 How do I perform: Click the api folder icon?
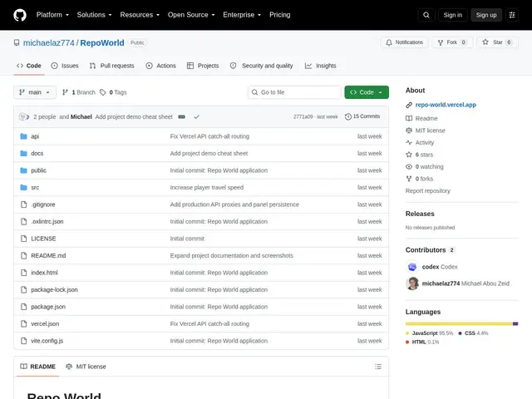23,136
